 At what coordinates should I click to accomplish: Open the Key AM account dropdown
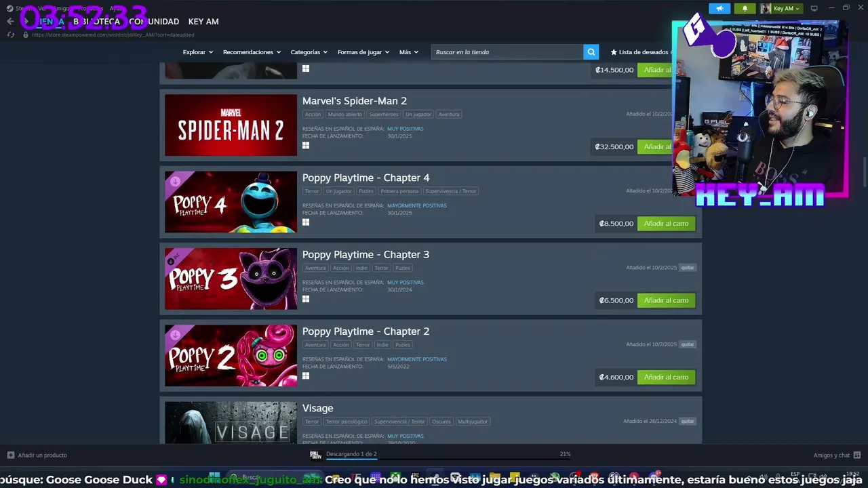pyautogui.click(x=787, y=8)
